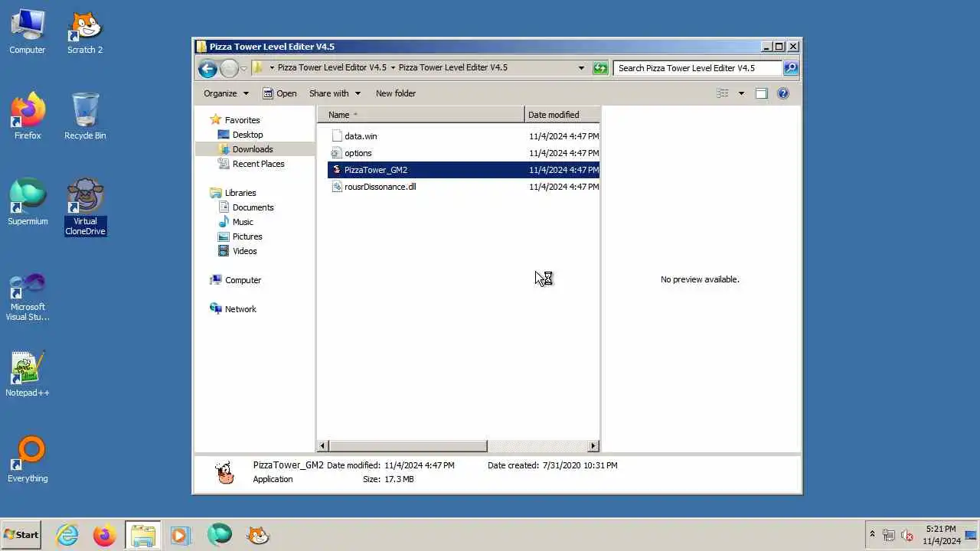The image size is (980, 551).
Task: Open breadcrumb arrow left of first folder name
Action: (272, 68)
